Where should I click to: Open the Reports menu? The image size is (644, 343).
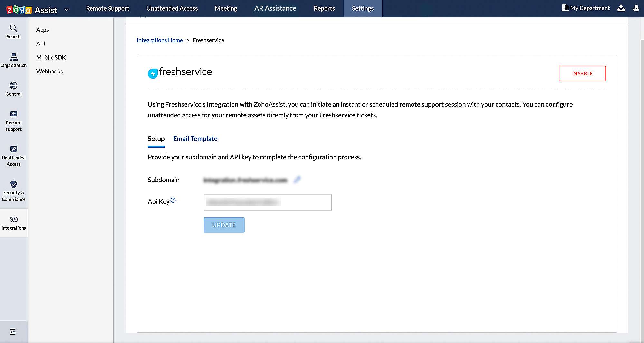click(324, 8)
